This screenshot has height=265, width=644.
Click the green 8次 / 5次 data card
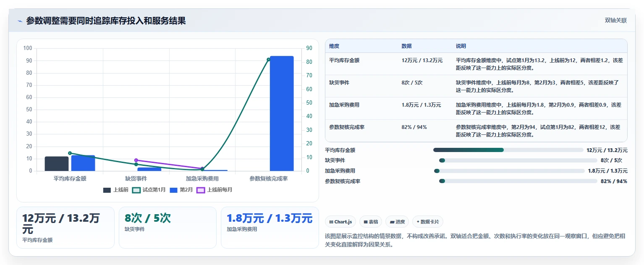coord(168,228)
